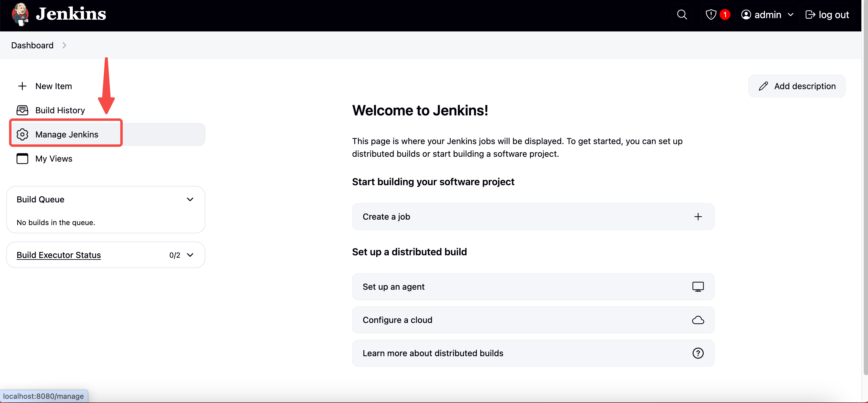Click 'Set up a distributed build' heading

coord(410,252)
